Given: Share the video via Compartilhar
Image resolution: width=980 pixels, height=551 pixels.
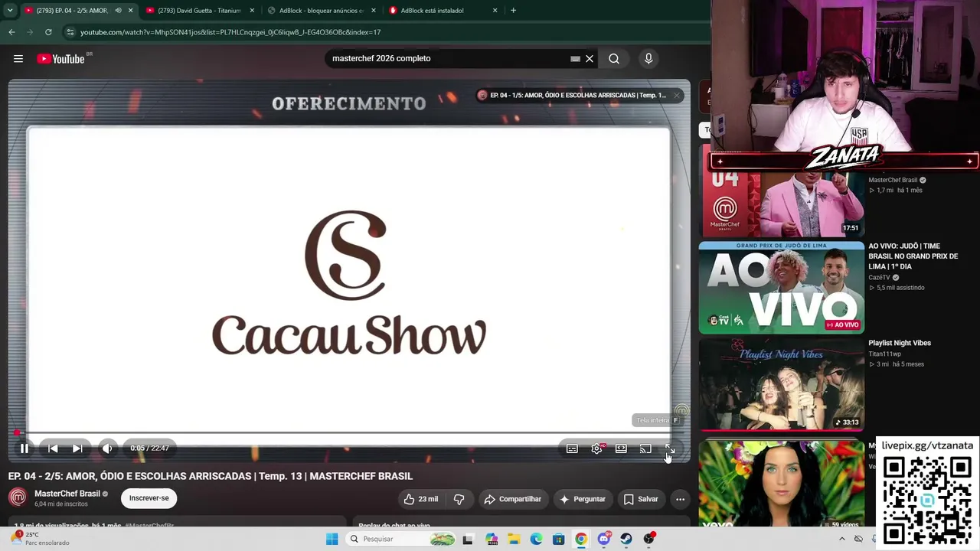Looking at the screenshot, I should [x=513, y=499].
